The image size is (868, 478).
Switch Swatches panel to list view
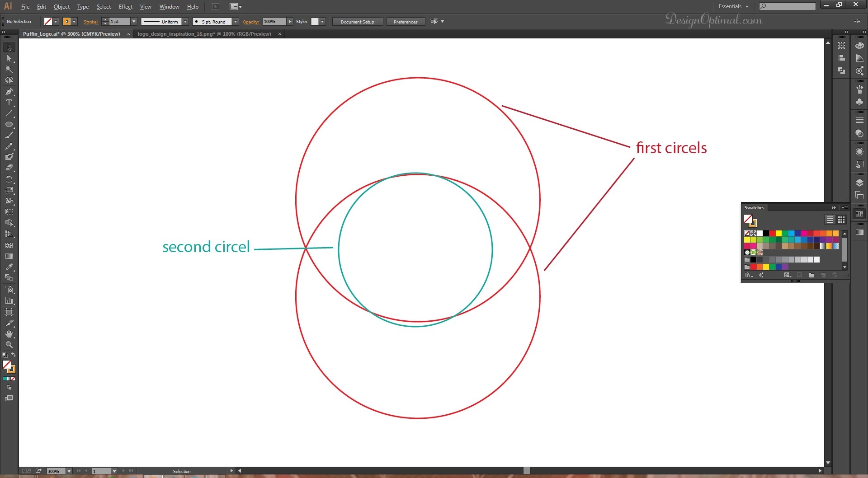point(830,220)
